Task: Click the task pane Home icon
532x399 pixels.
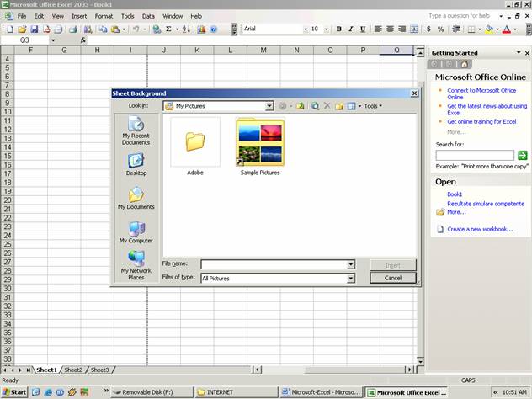Action: [465, 64]
